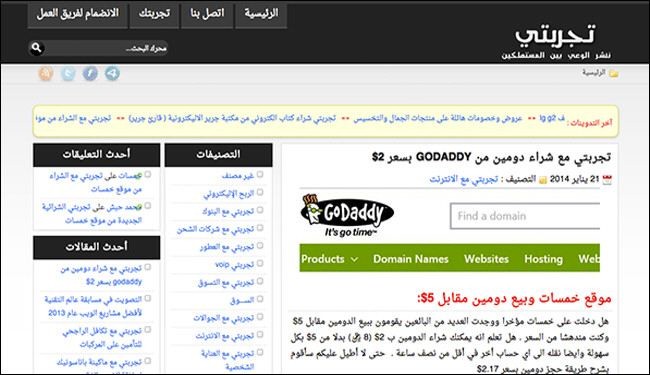Open the تجربتي مع التسوق category
This screenshot has width=650, height=375.
point(226,283)
